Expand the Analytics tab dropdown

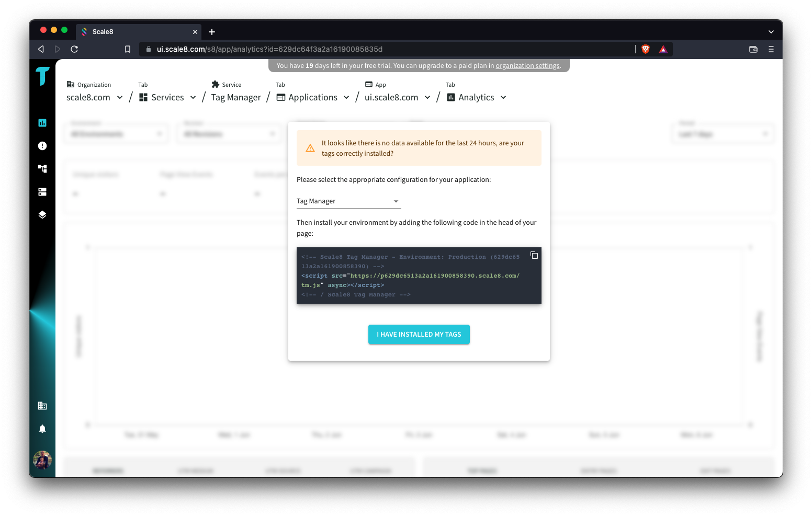[x=503, y=98]
